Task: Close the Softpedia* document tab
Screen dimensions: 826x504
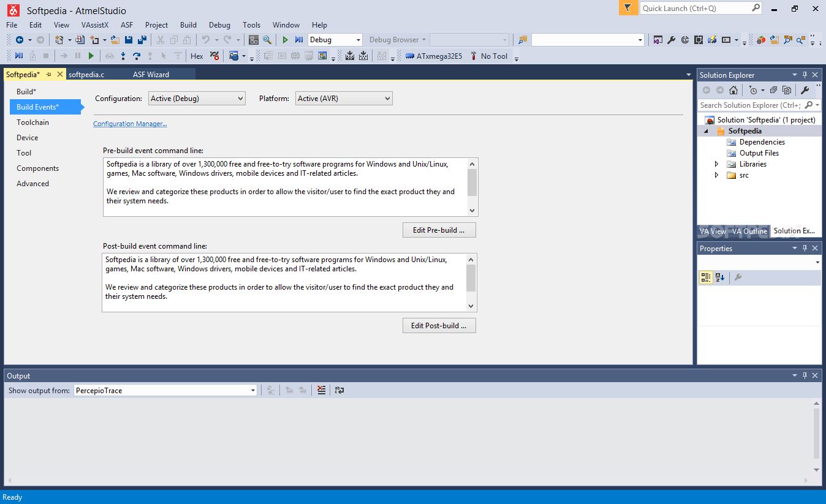Action: point(60,74)
